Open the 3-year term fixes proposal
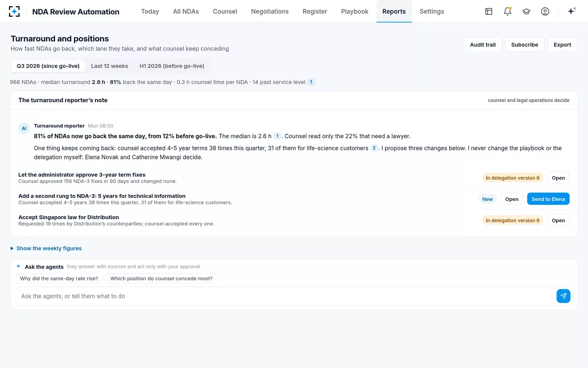This screenshot has width=588, height=368. [558, 178]
